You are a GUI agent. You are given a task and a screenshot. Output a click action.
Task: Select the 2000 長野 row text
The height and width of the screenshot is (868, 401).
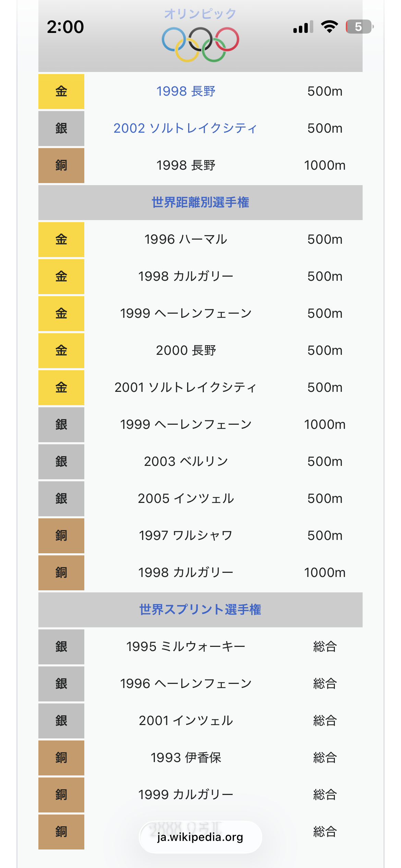tap(186, 350)
